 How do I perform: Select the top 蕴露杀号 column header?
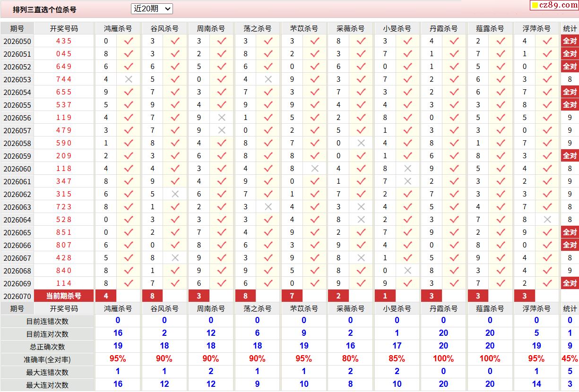490,28
